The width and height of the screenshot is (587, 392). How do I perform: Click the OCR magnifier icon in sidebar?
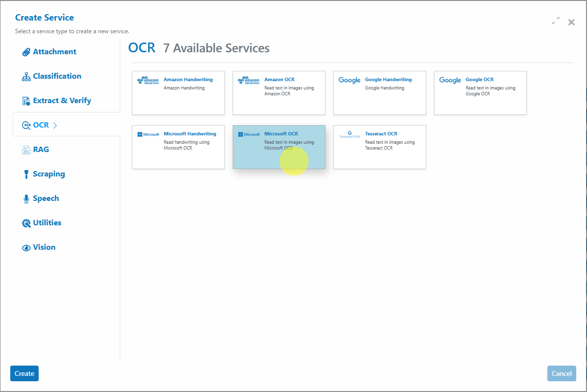(x=26, y=126)
